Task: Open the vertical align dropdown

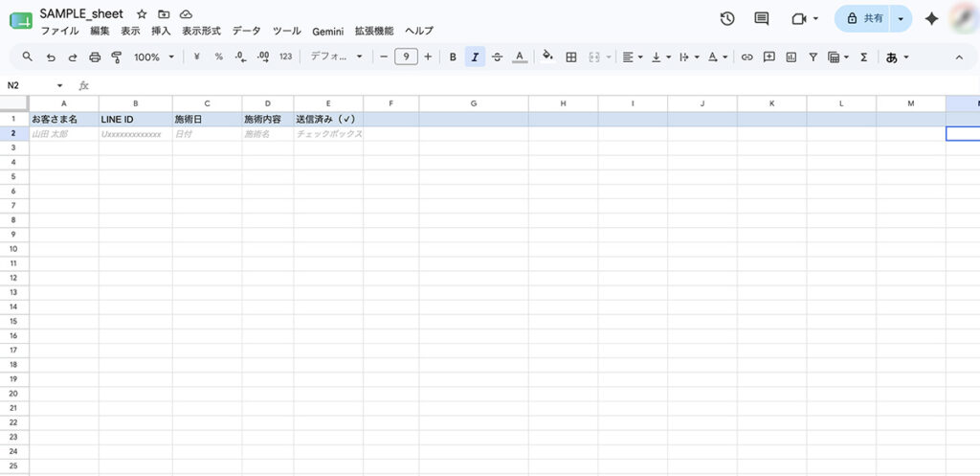Action: [661, 57]
